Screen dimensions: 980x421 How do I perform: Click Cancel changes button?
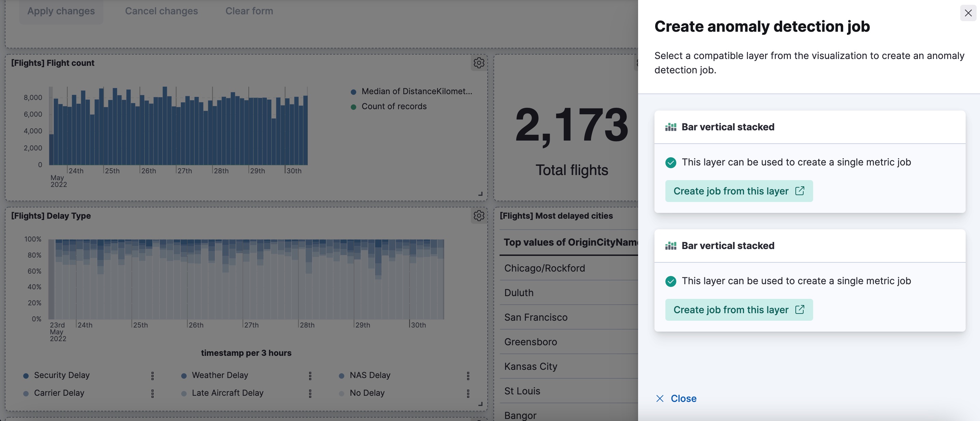tap(161, 11)
